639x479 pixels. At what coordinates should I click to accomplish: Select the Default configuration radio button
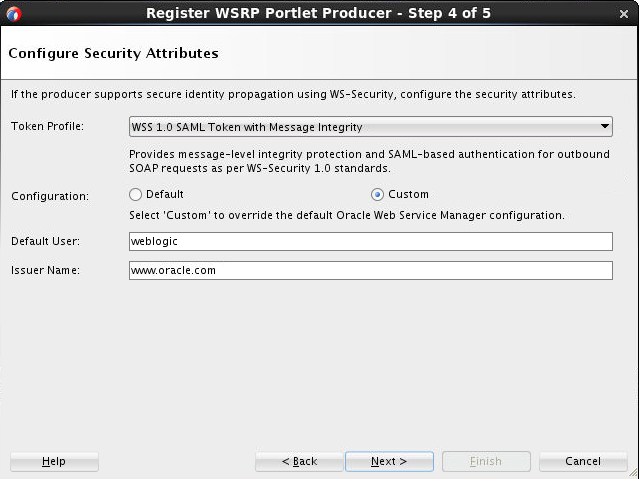[136, 195]
